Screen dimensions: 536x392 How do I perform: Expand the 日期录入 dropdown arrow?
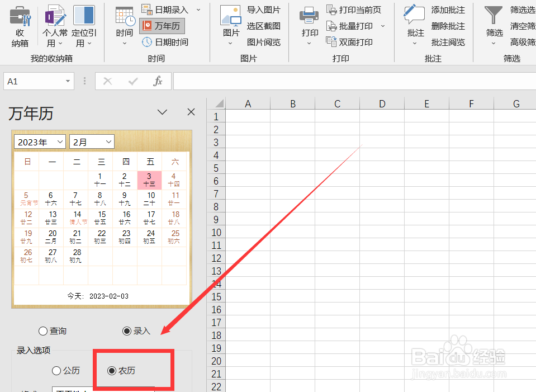coord(198,10)
